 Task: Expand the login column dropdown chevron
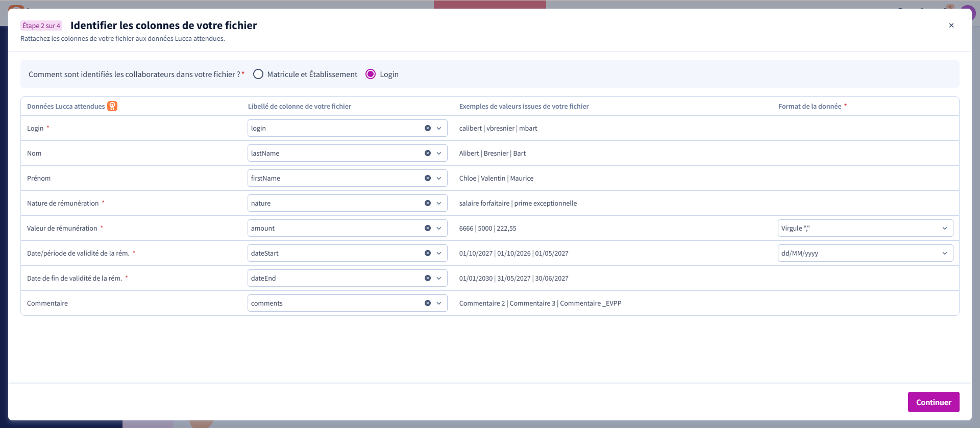click(439, 128)
